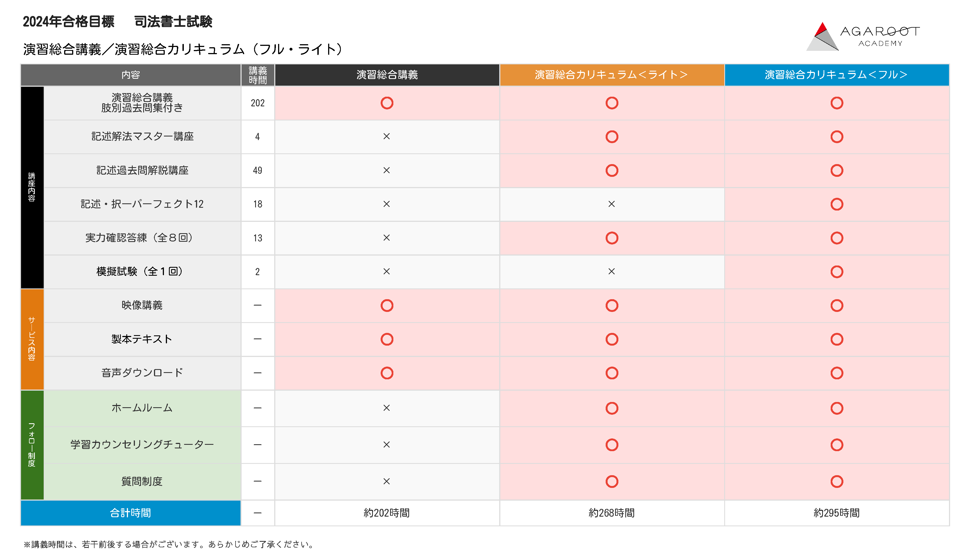Click circle for 質問制度 in ライト column
This screenshot has width=970, height=560.
[x=611, y=482]
